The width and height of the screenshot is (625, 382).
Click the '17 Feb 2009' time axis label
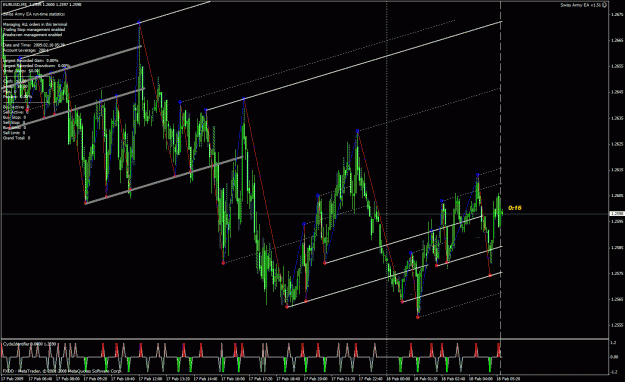[x=12, y=378]
